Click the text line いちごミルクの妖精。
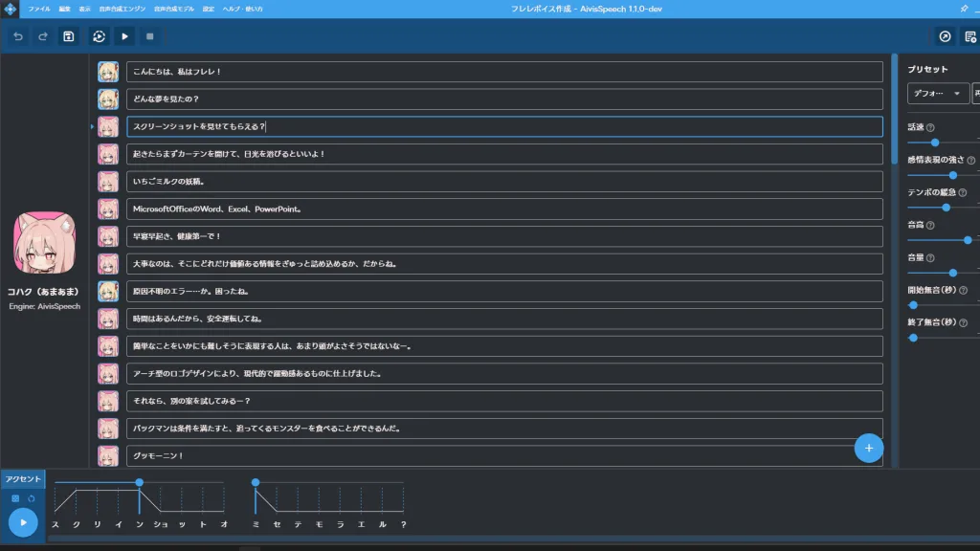 [x=504, y=182]
